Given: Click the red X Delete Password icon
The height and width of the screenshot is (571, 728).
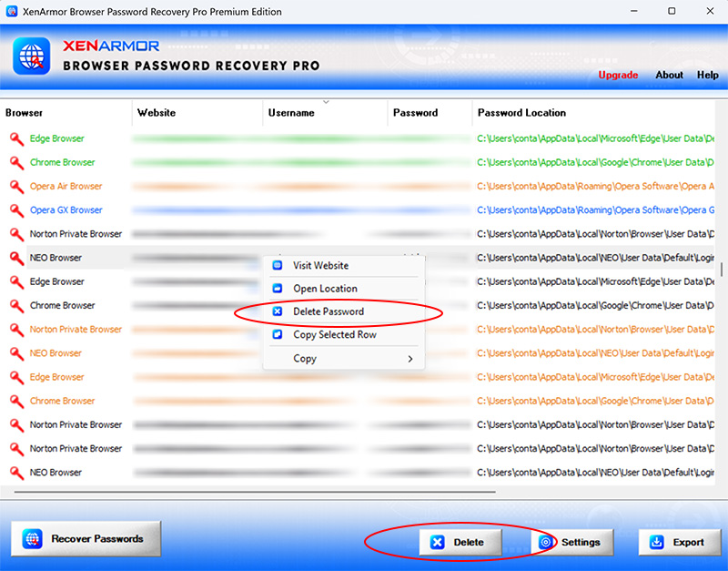Looking at the screenshot, I should coord(277,311).
